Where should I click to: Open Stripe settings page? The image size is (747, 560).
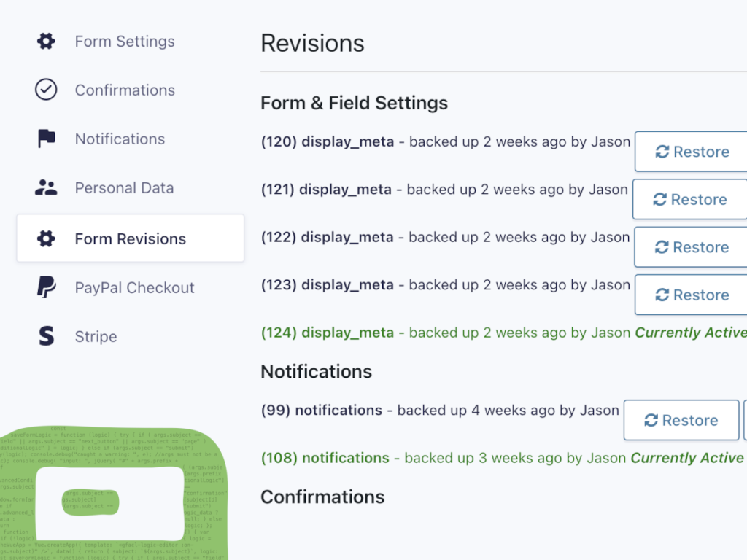point(96,337)
